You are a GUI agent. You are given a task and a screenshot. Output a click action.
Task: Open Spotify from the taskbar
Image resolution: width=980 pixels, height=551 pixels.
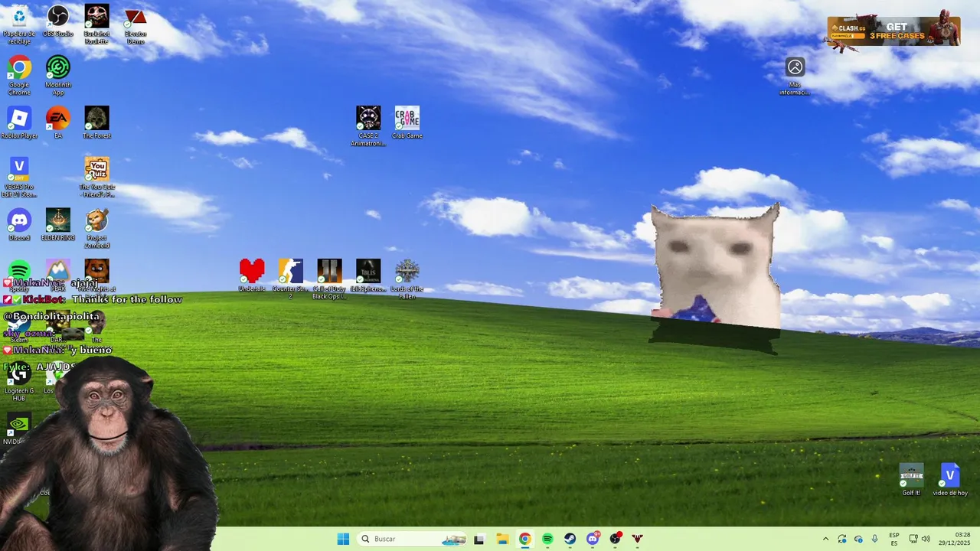[547, 539]
